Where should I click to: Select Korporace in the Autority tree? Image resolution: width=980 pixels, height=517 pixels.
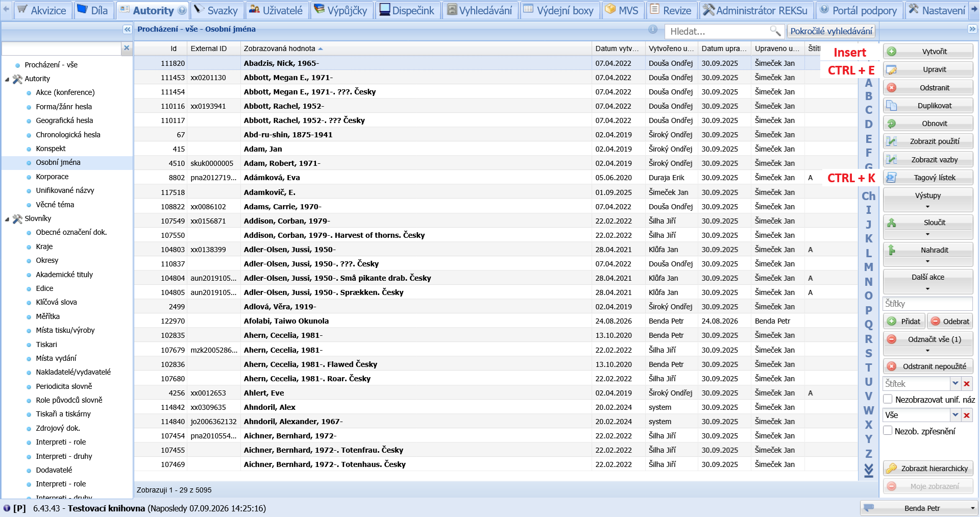[x=52, y=177]
